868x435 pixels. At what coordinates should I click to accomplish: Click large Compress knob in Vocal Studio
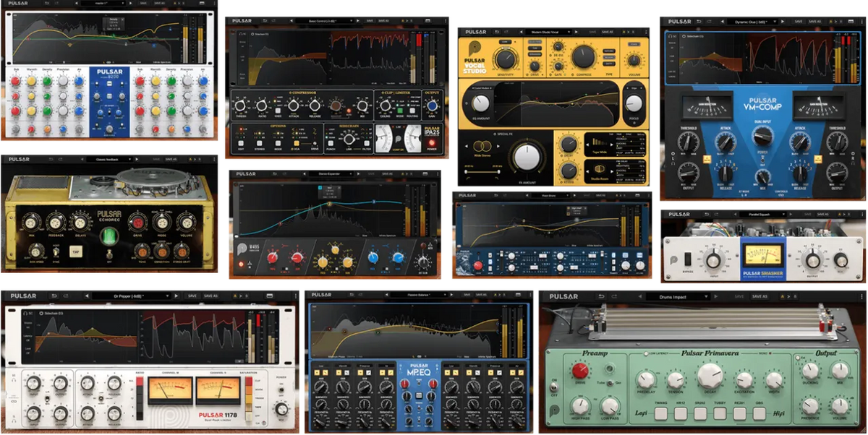point(584,57)
